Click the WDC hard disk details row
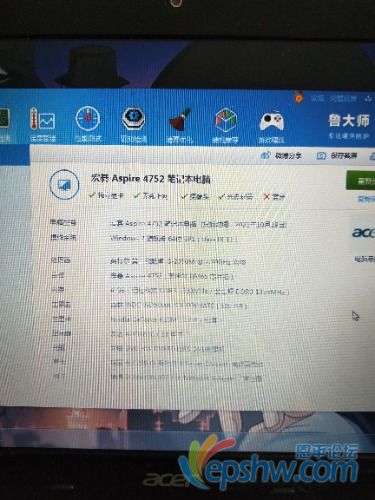Image resolution: width=375 pixels, height=500 pixels. pos(178,305)
